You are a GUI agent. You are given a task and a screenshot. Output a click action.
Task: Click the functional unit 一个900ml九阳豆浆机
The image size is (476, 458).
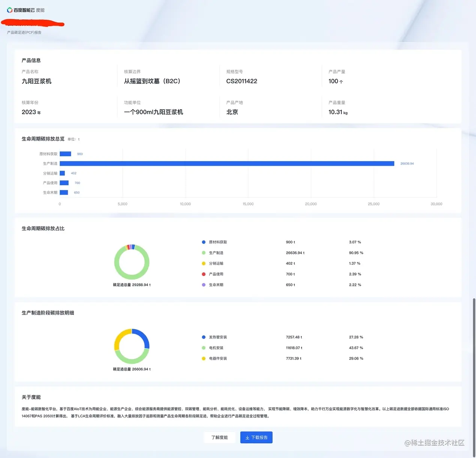click(x=154, y=112)
